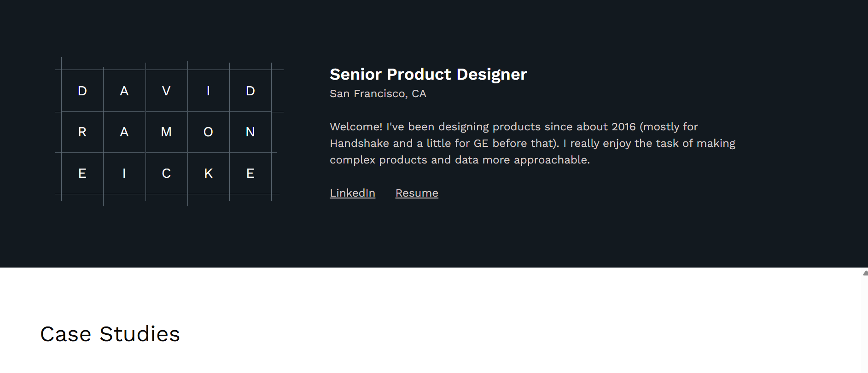Click the letter C tile in the logo grid

point(166,173)
